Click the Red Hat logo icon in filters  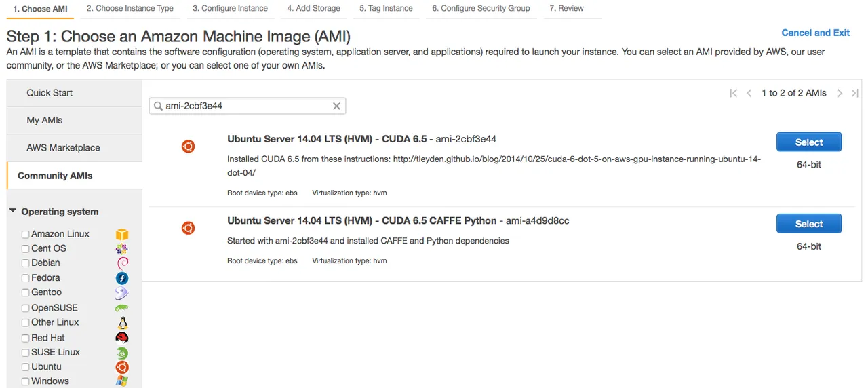[121, 338]
